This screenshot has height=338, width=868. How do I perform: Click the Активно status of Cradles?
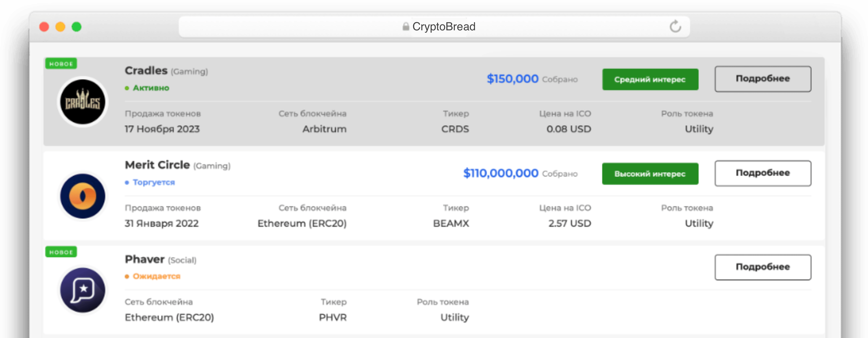pyautogui.click(x=151, y=88)
